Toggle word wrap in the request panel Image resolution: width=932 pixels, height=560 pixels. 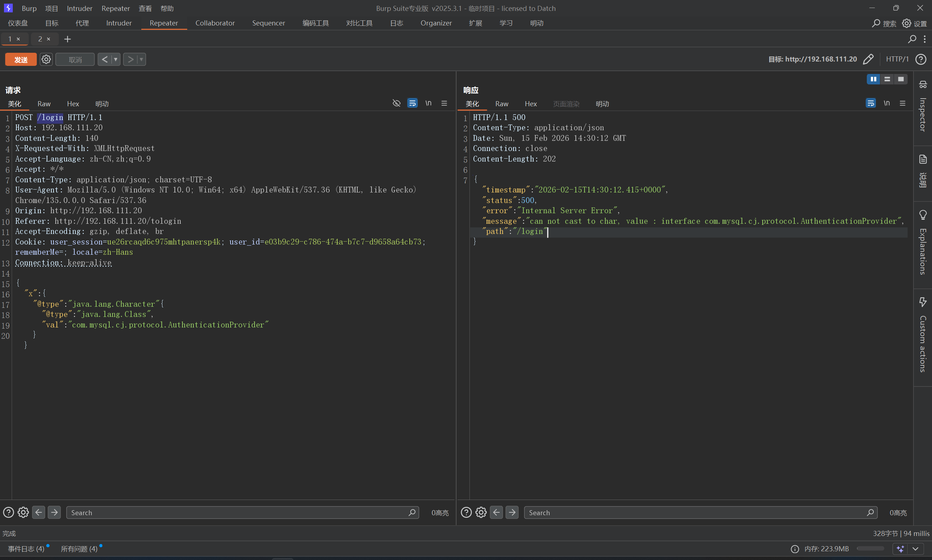tap(412, 103)
